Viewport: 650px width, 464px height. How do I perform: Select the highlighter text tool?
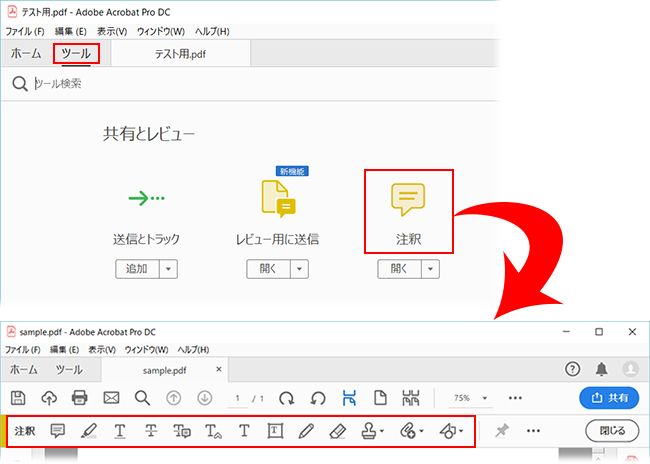[x=89, y=431]
